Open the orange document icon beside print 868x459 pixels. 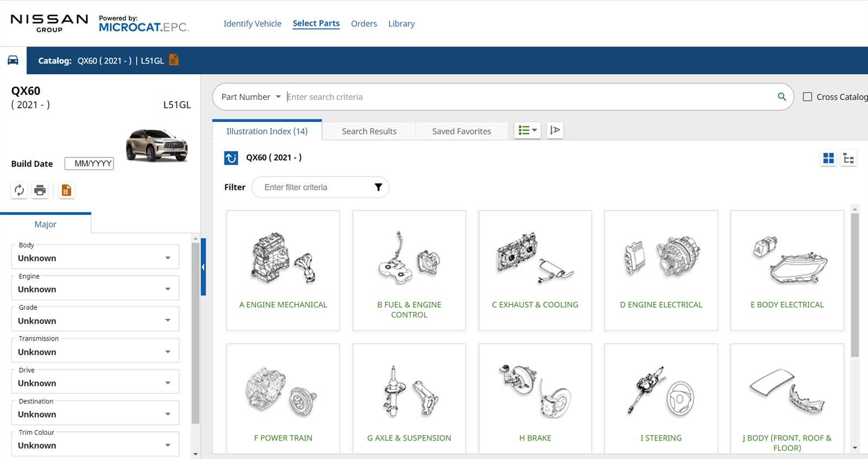(66, 190)
